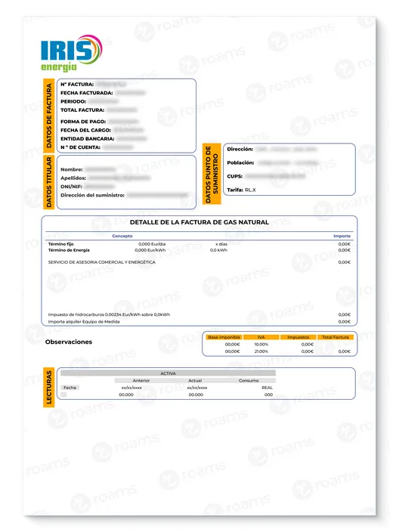
Task: Select the 'REAL' consumption value
Action: click(x=267, y=388)
